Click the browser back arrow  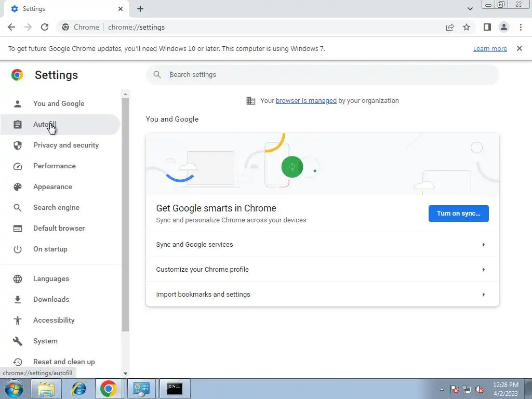click(11, 27)
